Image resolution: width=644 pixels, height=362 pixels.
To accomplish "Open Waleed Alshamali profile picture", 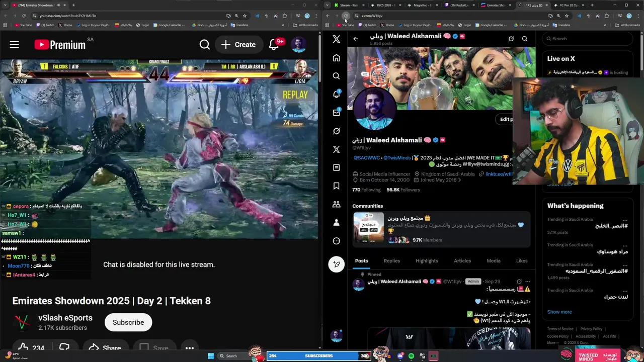I will point(374,109).
